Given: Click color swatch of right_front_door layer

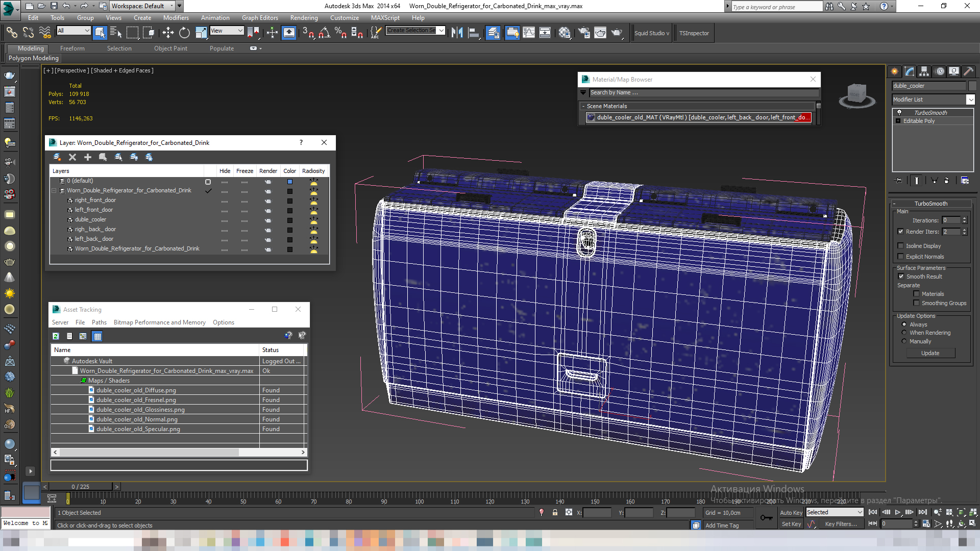Looking at the screenshot, I should [x=290, y=201].
